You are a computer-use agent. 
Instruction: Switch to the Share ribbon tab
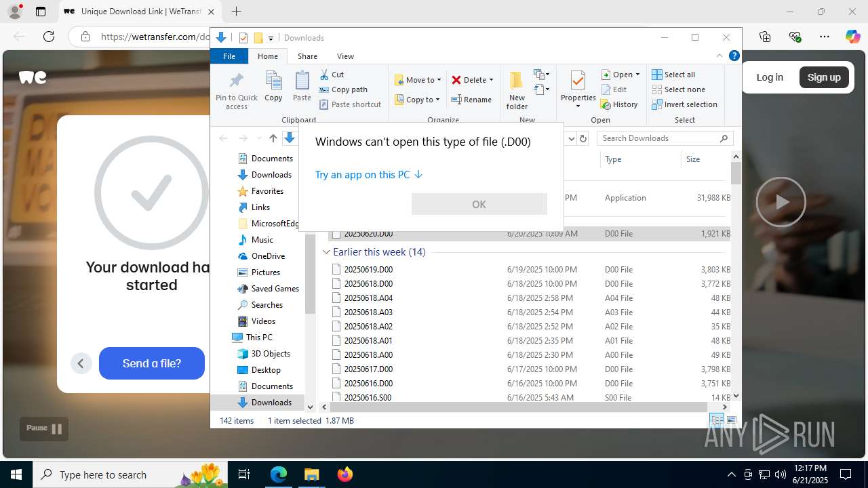tap(307, 56)
